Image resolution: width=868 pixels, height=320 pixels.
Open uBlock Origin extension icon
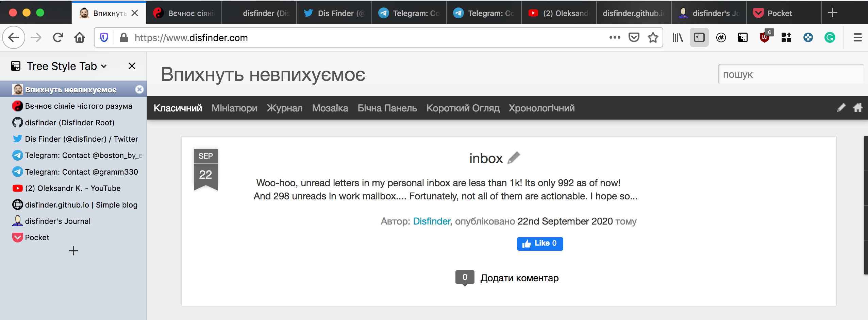(764, 37)
